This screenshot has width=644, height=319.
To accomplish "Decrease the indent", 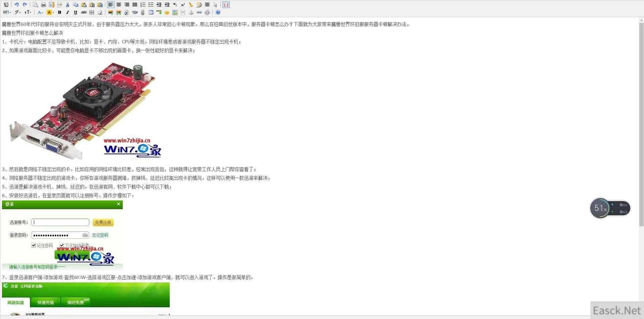I will (x=167, y=5).
